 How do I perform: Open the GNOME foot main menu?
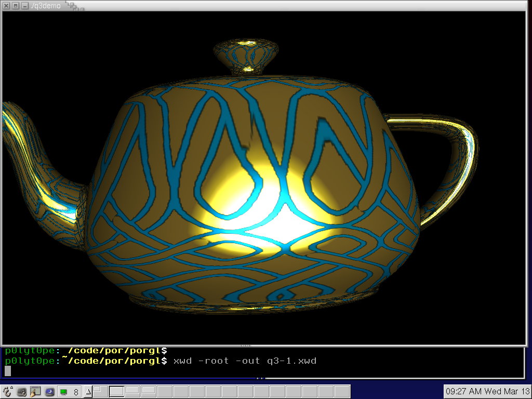point(7,392)
